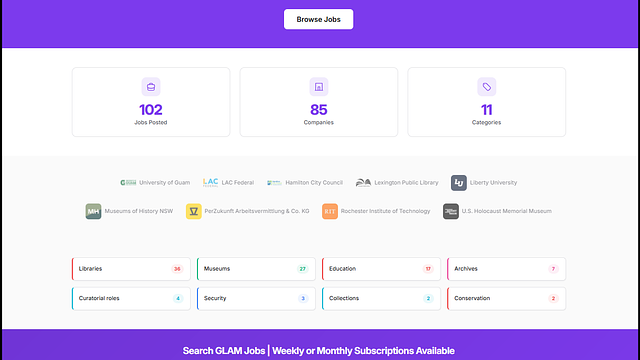The width and height of the screenshot is (640, 360).
Task: Click the Conservation count badge
Action: 553,298
